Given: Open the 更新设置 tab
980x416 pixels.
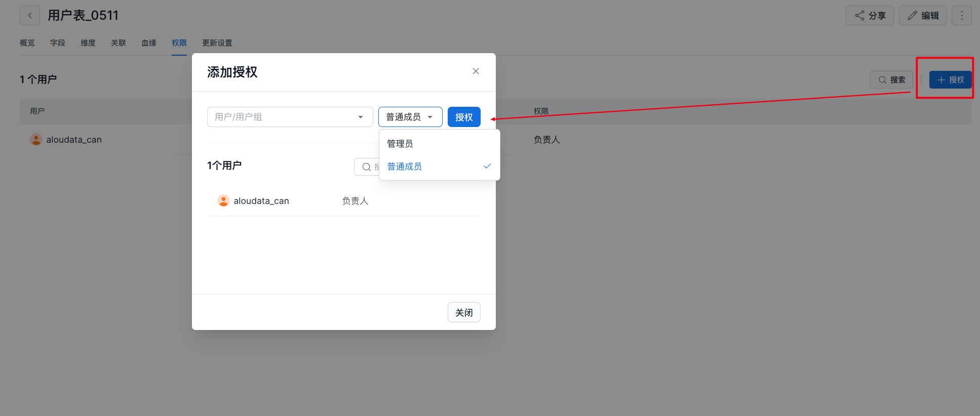Looking at the screenshot, I should coord(217,43).
